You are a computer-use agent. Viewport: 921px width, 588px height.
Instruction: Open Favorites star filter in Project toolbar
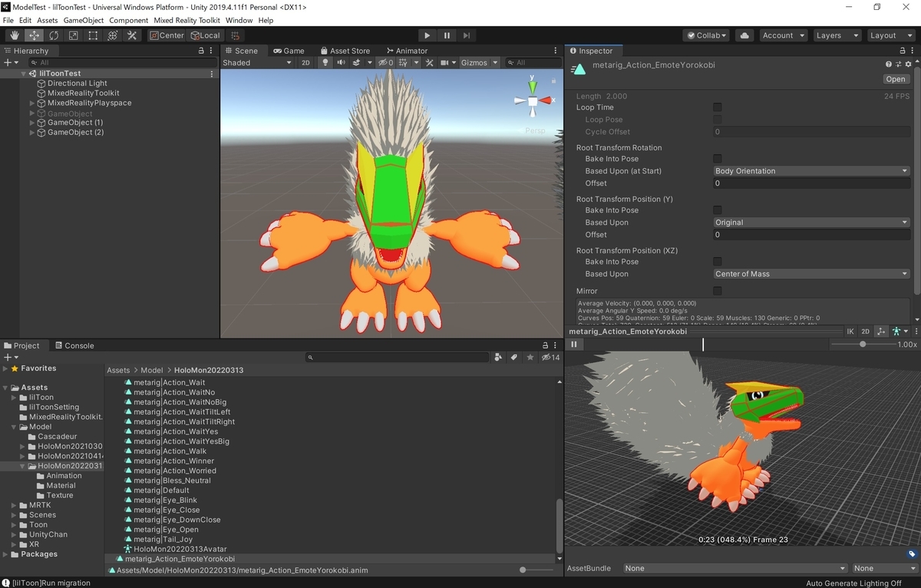530,357
